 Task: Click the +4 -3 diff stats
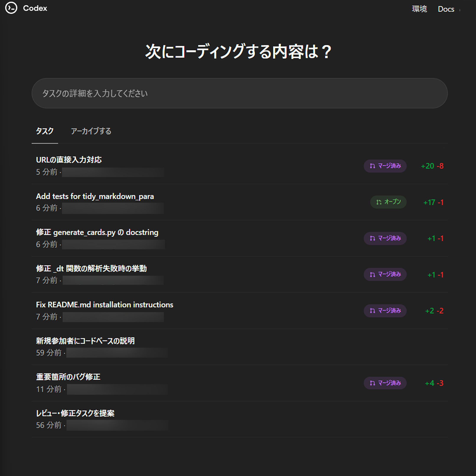coord(434,383)
